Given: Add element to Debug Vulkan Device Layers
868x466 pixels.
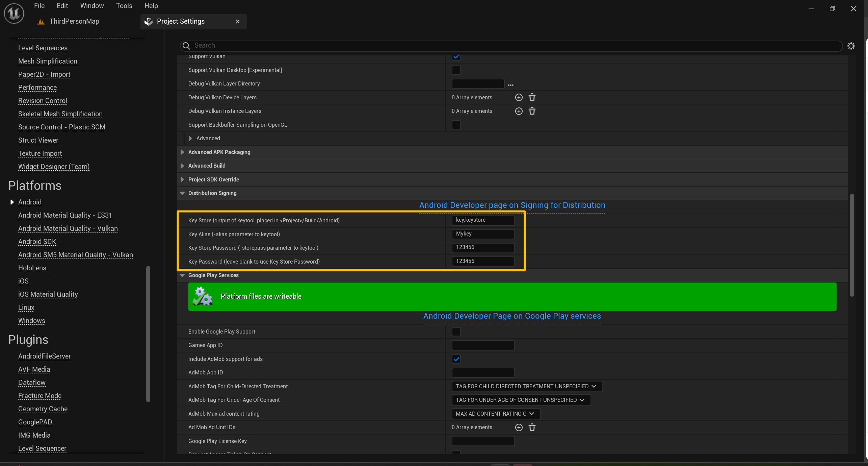Looking at the screenshot, I should click(x=519, y=97).
